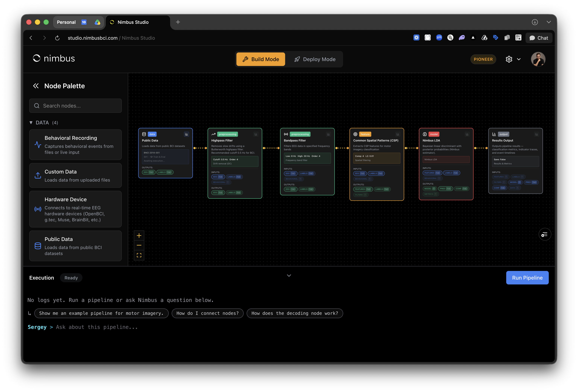Open chart view on CSP node
The image size is (578, 392).
398,134
